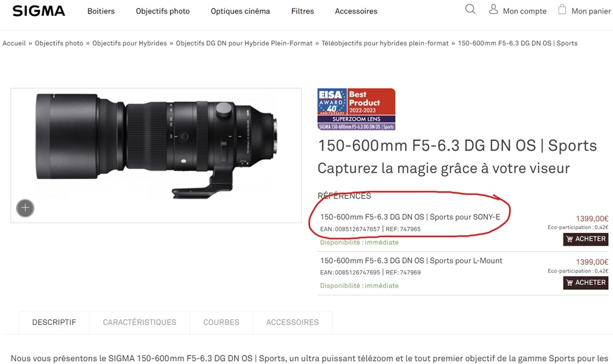Open the Optiques cinéma menu
This screenshot has width=613, height=364.
pos(240,11)
